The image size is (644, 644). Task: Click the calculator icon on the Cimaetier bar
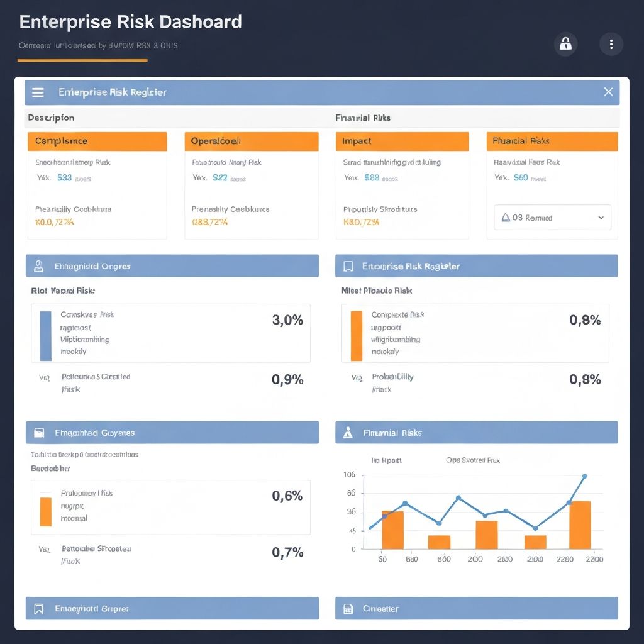[x=347, y=608]
